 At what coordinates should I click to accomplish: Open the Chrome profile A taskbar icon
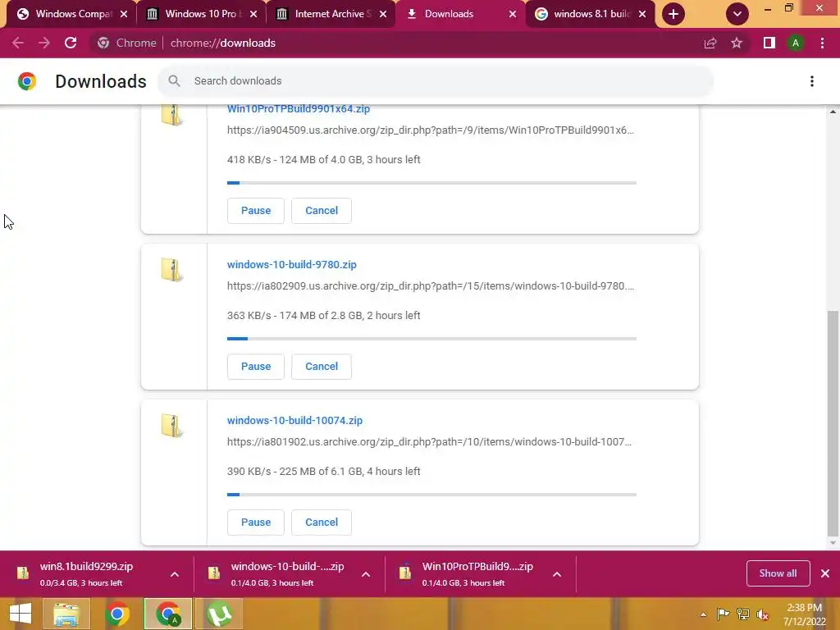[x=168, y=614]
